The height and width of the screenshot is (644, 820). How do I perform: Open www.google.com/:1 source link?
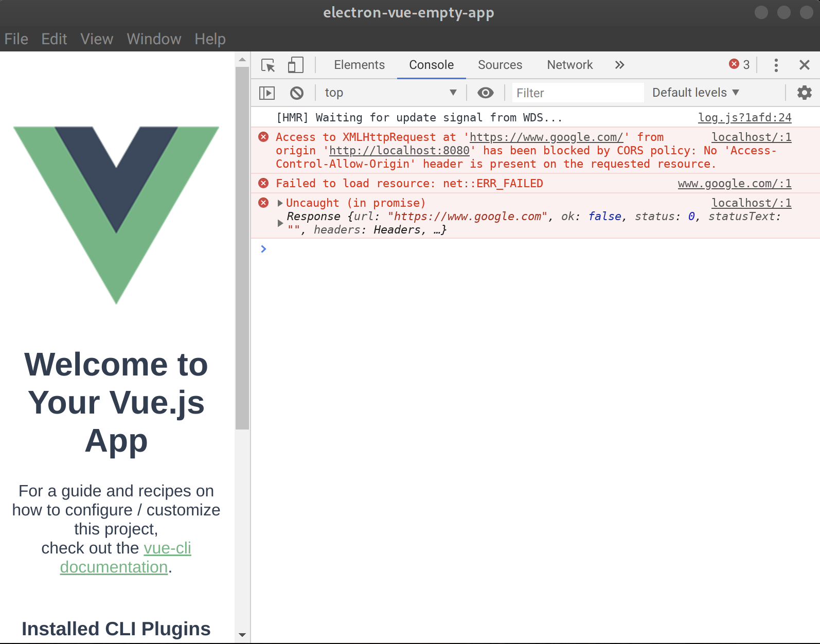735,184
